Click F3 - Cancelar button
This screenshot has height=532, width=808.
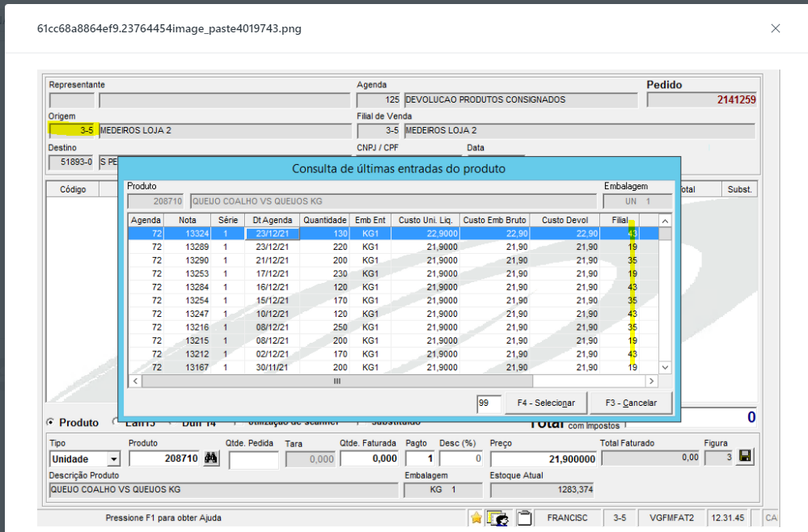point(631,403)
